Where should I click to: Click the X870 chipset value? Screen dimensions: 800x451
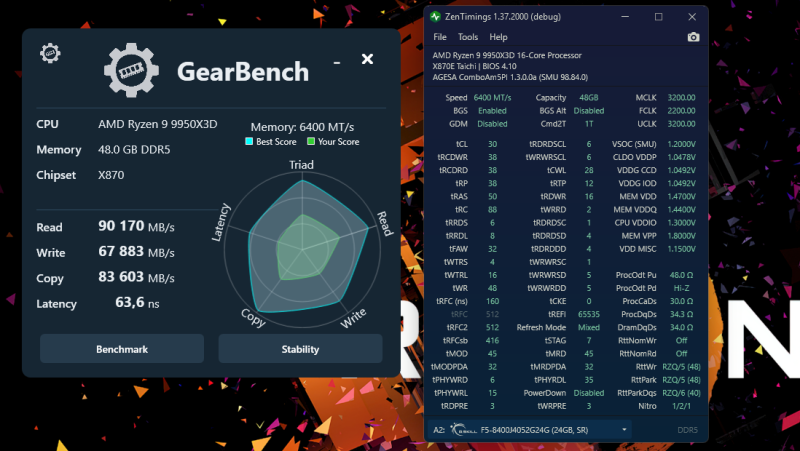point(111,175)
